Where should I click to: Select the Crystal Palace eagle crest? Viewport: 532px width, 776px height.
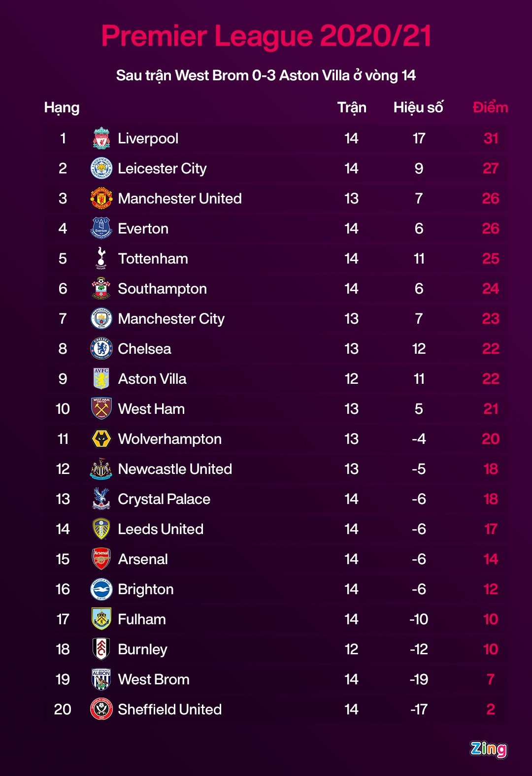coord(101,499)
